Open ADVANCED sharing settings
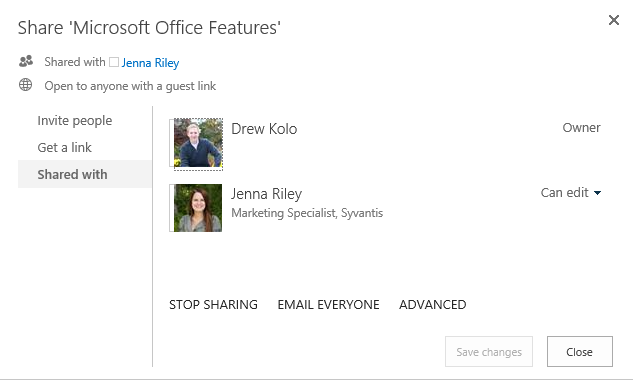Screen dimensions: 633x380 [x=432, y=304]
